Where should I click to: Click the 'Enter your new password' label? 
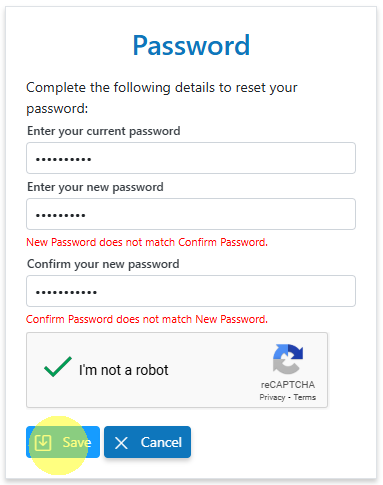pos(95,187)
